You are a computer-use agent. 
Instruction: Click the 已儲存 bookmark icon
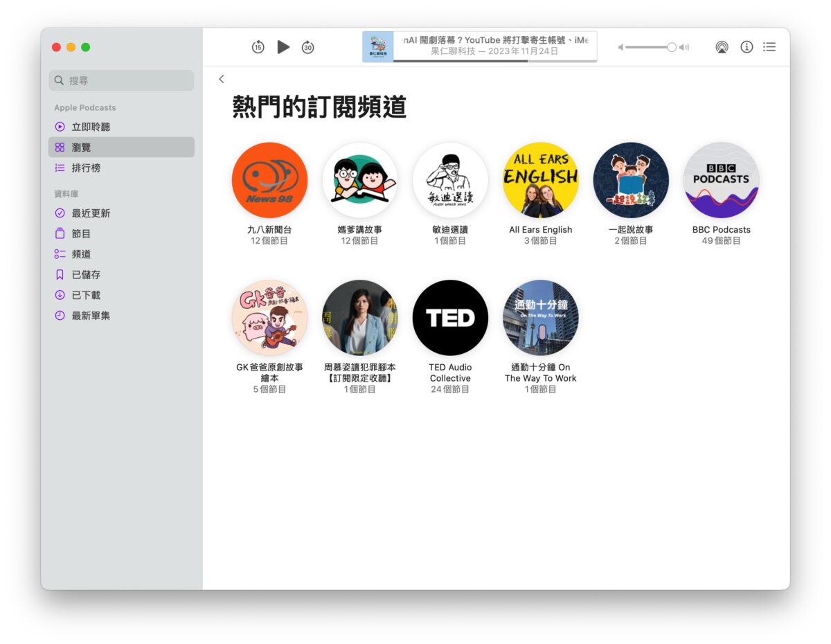coord(60,275)
